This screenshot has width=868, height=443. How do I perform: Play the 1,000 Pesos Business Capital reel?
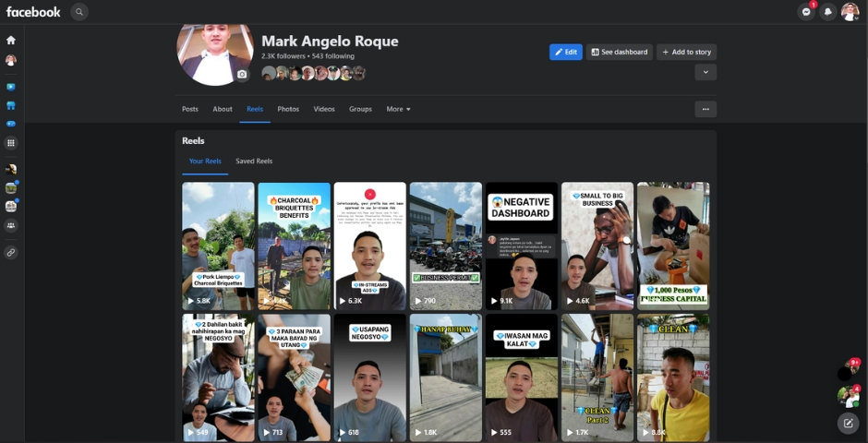673,246
